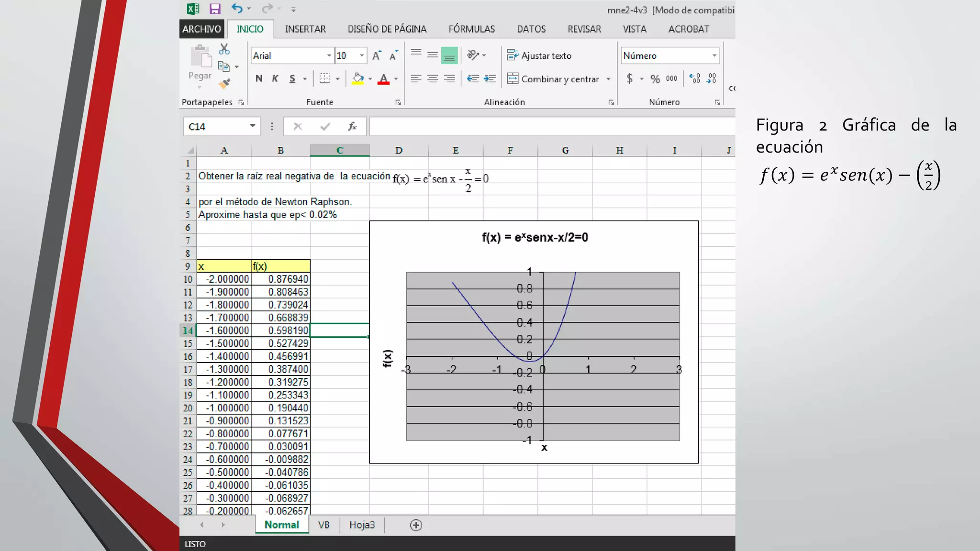Open the font color dropdown arrow
Viewport: 980px width, 551px height.
point(396,79)
